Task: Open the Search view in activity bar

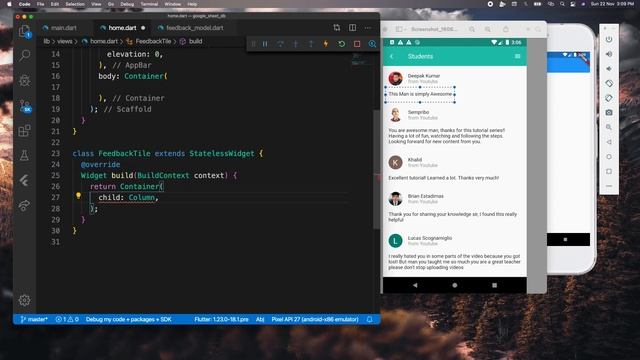Action: point(24,55)
